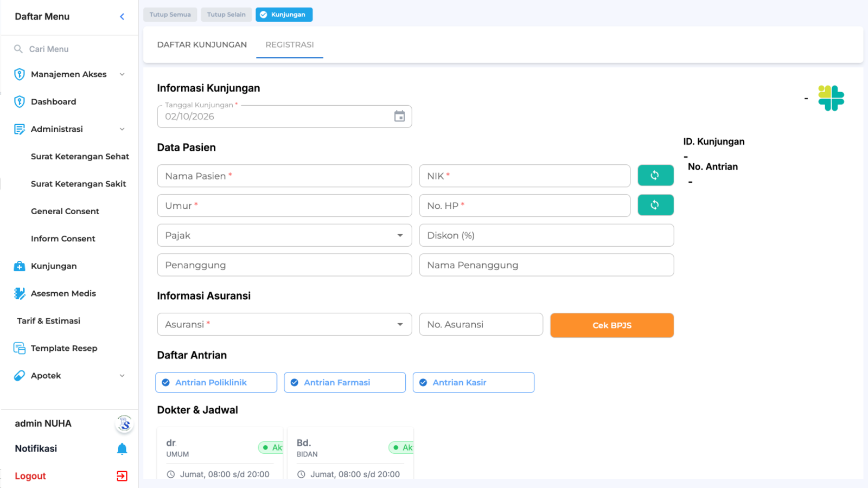Viewport: 868px width, 488px height.
Task: Click the Logout link
Action: tap(30, 476)
